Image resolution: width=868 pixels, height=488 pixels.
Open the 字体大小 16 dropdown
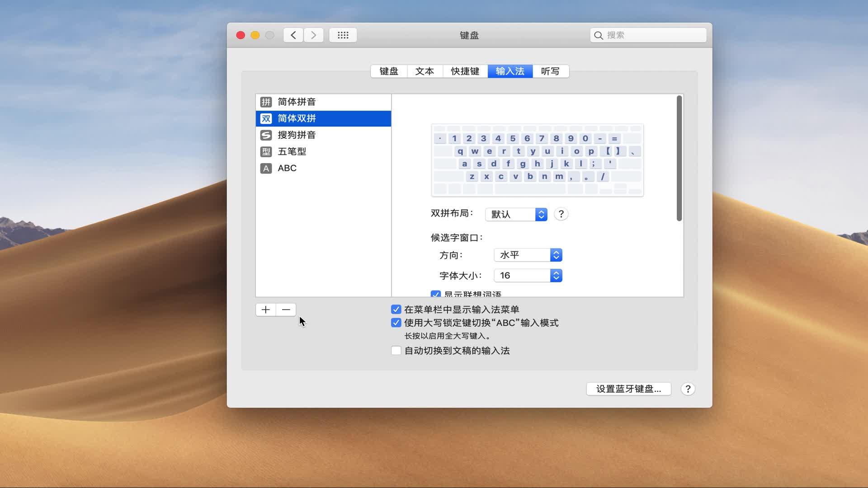point(528,276)
